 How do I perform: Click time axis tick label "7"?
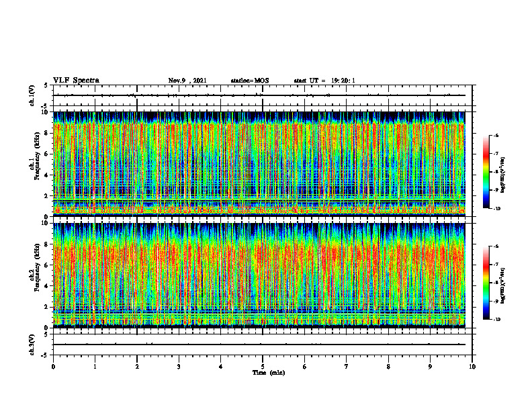(347, 367)
